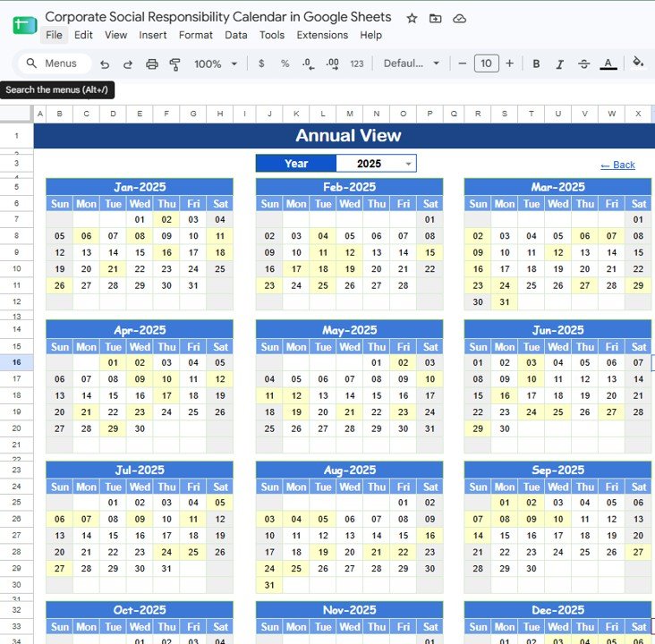The height and width of the screenshot is (644, 655).
Task: Select the Aug-2025 month header
Action: (349, 470)
